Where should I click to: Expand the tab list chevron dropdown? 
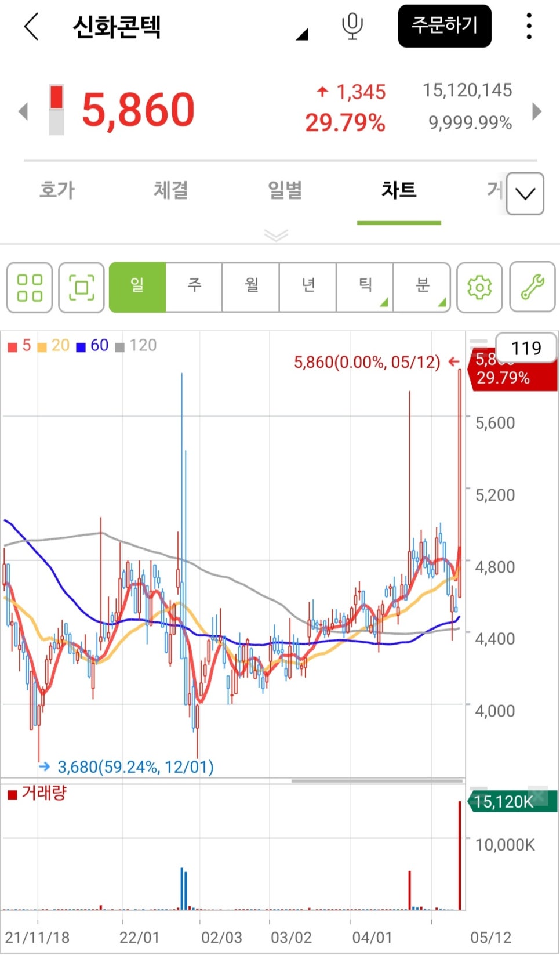[x=525, y=194]
